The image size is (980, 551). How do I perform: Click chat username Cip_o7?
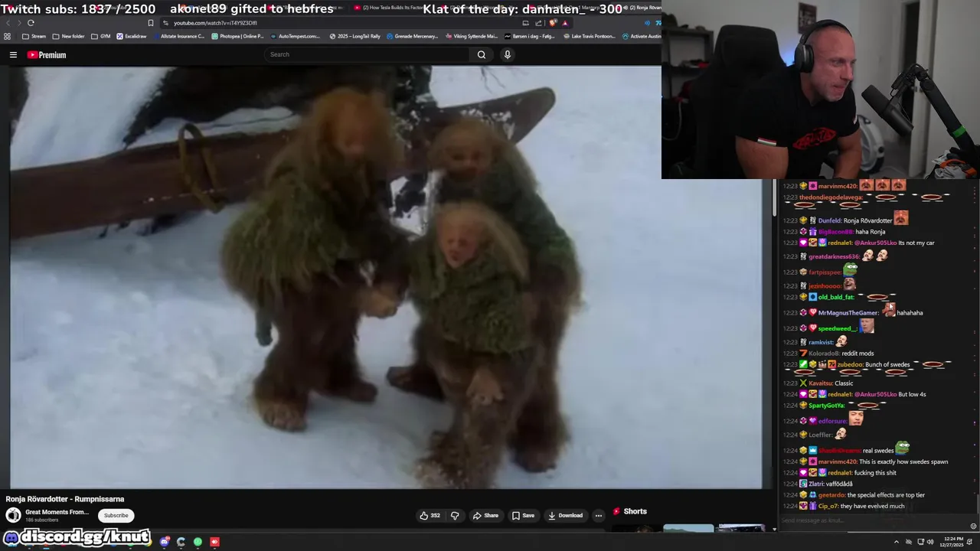(828, 506)
